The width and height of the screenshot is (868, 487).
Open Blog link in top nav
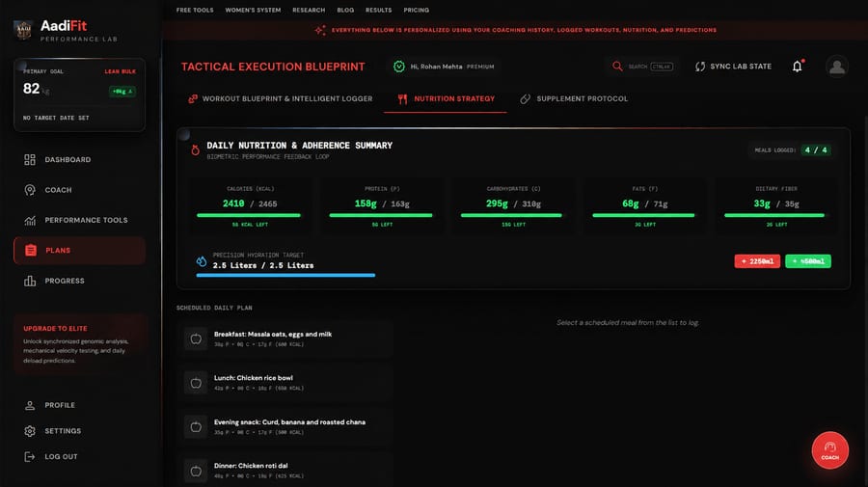[x=345, y=10]
